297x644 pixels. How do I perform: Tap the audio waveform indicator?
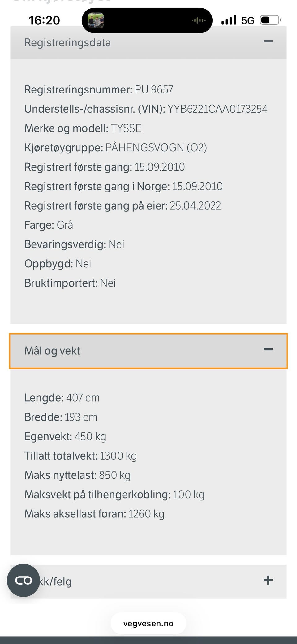198,20
